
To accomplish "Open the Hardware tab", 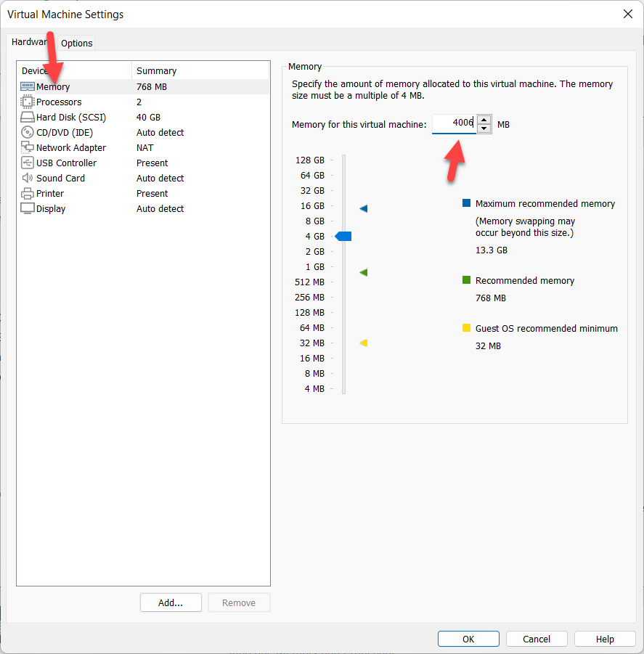I will 29,42.
